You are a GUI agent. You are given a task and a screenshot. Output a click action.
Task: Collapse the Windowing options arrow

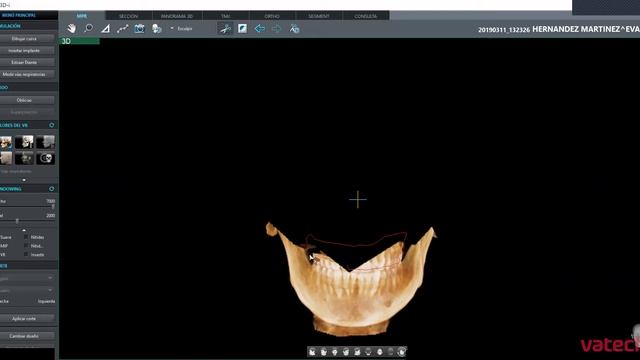tap(24, 230)
